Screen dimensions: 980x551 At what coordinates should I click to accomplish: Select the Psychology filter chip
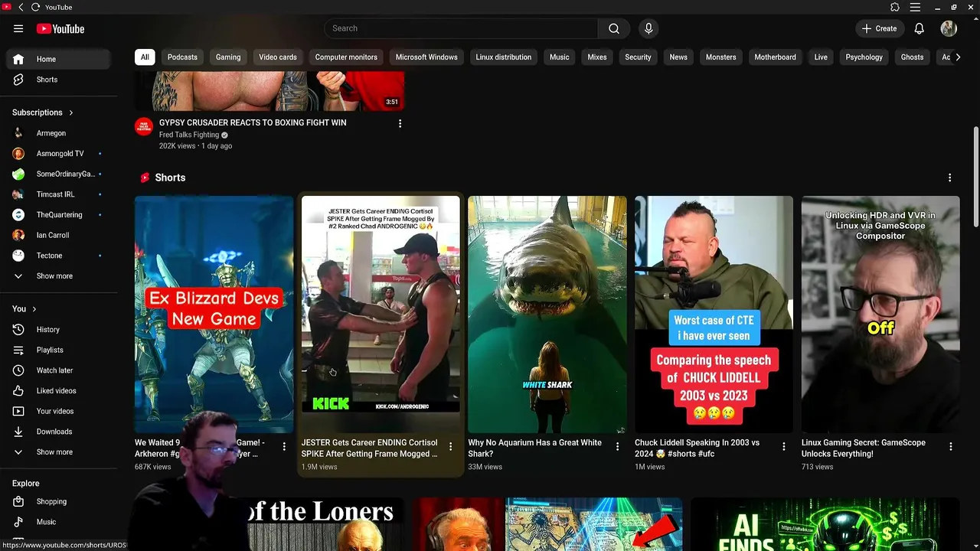tap(864, 57)
